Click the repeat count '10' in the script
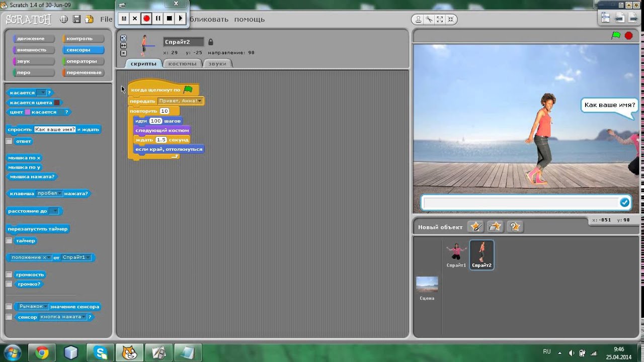The width and height of the screenshot is (644, 362). [165, 111]
